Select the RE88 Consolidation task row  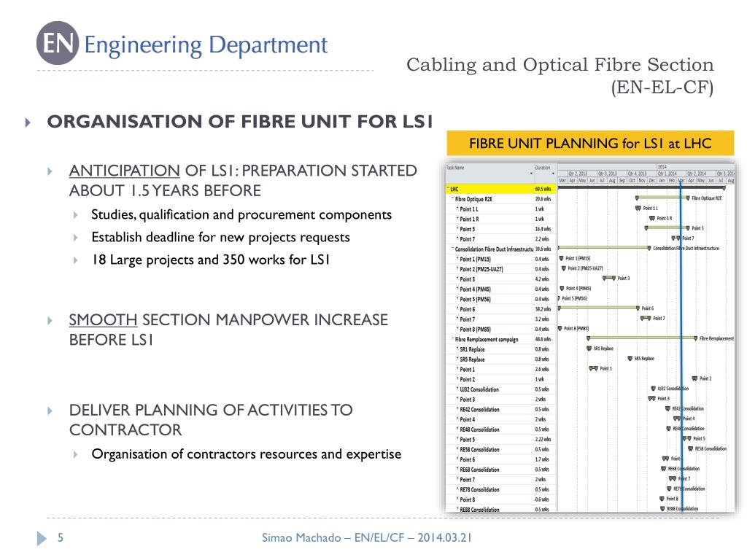(x=500, y=508)
